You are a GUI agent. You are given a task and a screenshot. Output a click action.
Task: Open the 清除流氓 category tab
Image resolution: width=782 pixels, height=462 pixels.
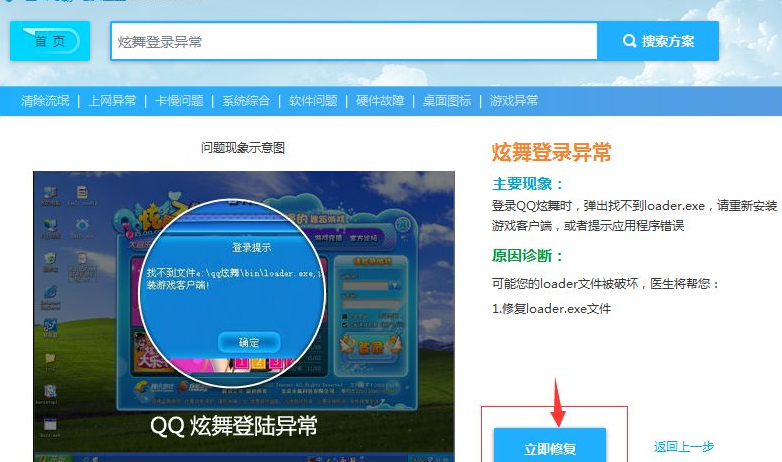[x=45, y=101]
